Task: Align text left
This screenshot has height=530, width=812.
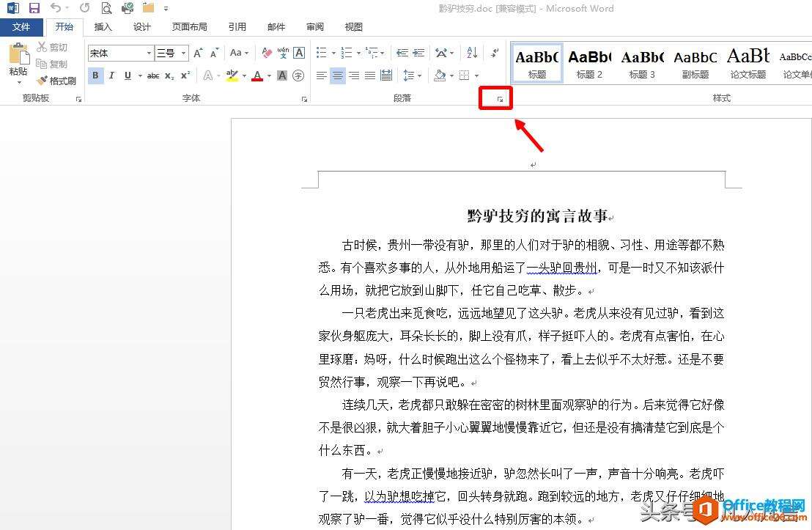Action: [321, 76]
